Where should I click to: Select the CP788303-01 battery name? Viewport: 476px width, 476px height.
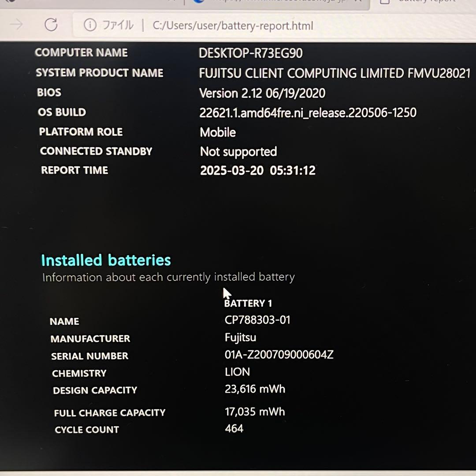pyautogui.click(x=257, y=320)
